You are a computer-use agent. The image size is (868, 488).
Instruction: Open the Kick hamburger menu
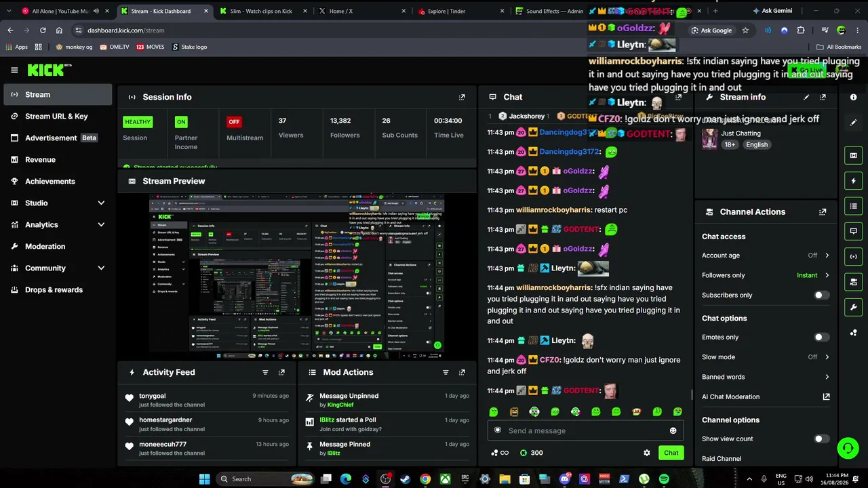click(x=14, y=70)
